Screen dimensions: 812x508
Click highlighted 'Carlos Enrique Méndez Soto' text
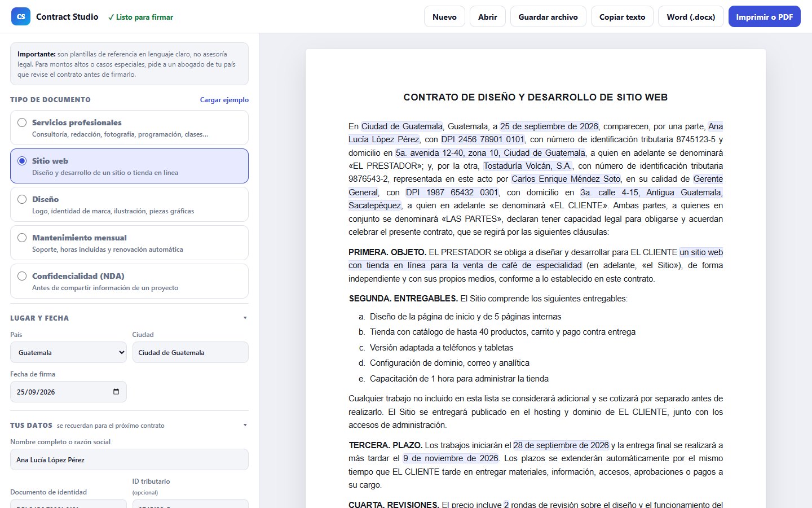pyautogui.click(x=566, y=179)
